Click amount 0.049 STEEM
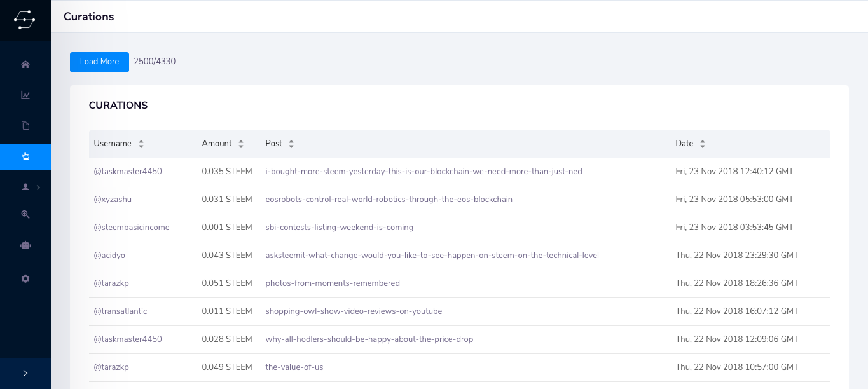The width and height of the screenshot is (868, 389). click(x=227, y=367)
